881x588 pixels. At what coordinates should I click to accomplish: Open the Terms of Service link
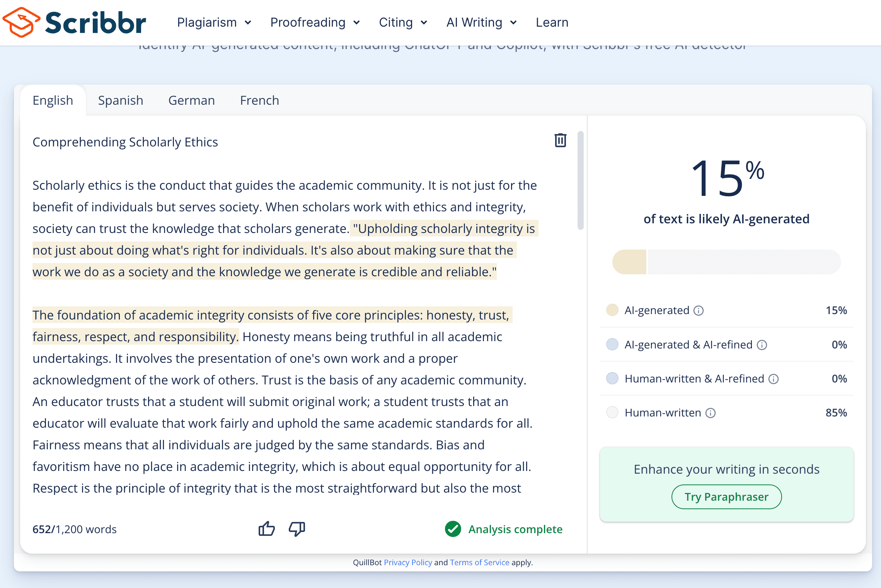[479, 563]
